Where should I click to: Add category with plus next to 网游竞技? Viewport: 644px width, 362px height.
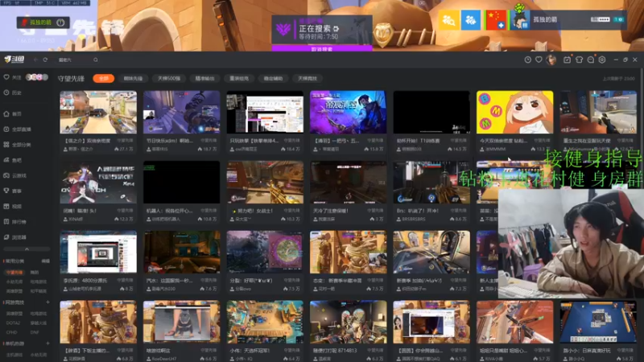coord(47,302)
